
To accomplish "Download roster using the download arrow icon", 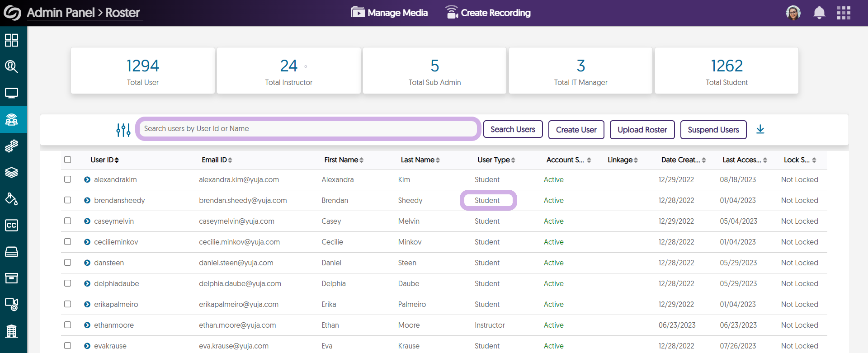I will click(x=760, y=130).
